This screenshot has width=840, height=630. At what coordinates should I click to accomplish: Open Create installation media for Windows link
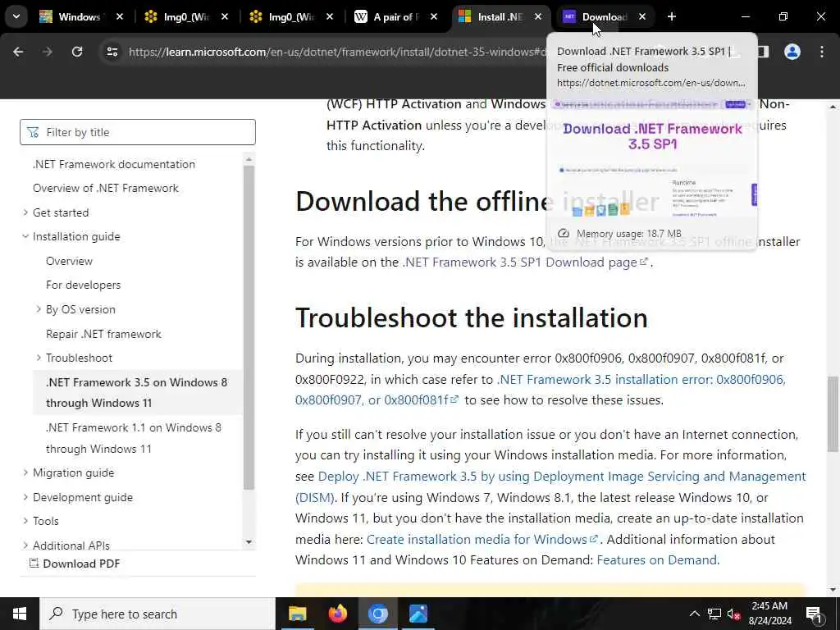[482, 540]
